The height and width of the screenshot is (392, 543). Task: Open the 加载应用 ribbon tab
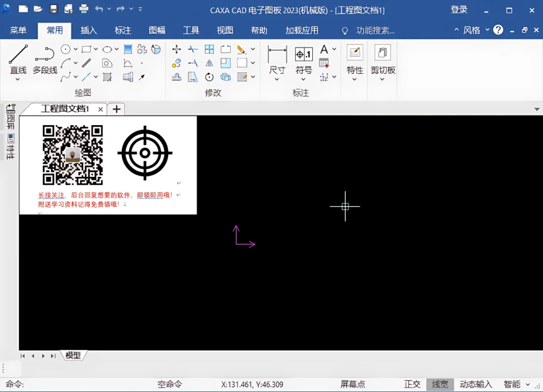tap(302, 31)
